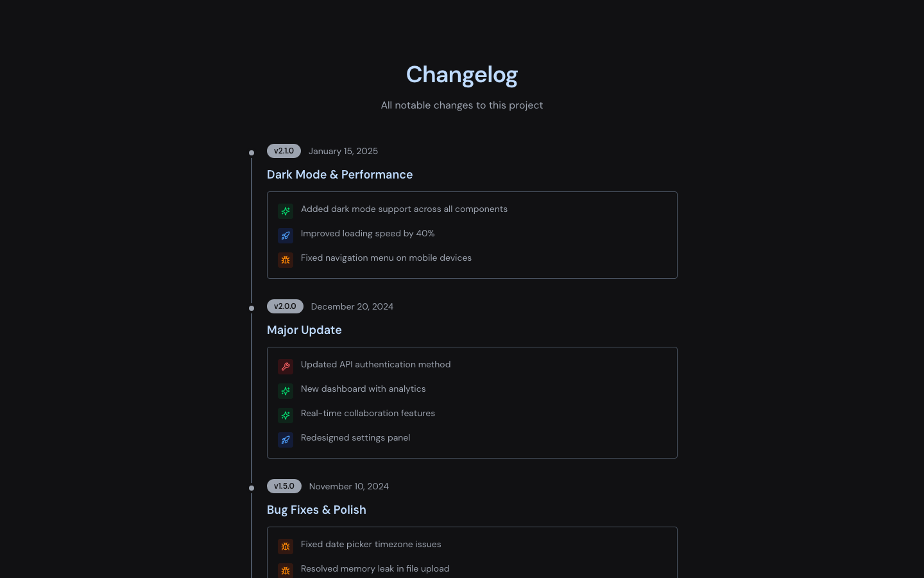The height and width of the screenshot is (578, 924).
Task: Click the timeline dot beside v2.0.0
Action: pyautogui.click(x=252, y=308)
